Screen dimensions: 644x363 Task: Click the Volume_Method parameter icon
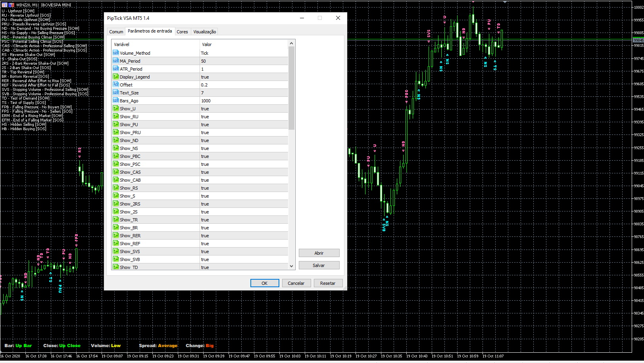click(115, 53)
